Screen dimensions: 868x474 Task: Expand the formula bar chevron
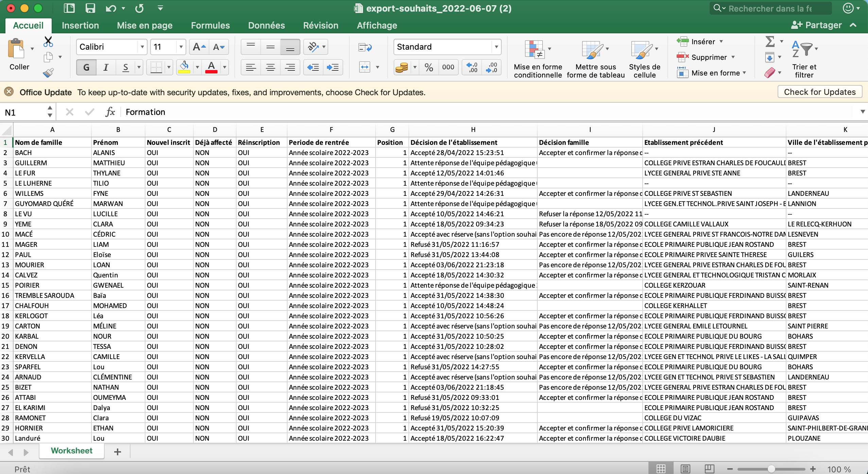click(x=862, y=112)
